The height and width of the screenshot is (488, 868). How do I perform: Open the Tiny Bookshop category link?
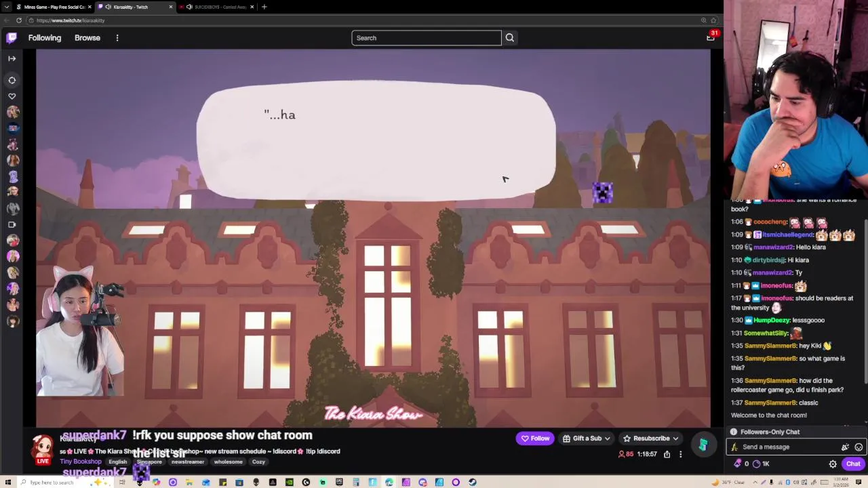tap(81, 462)
